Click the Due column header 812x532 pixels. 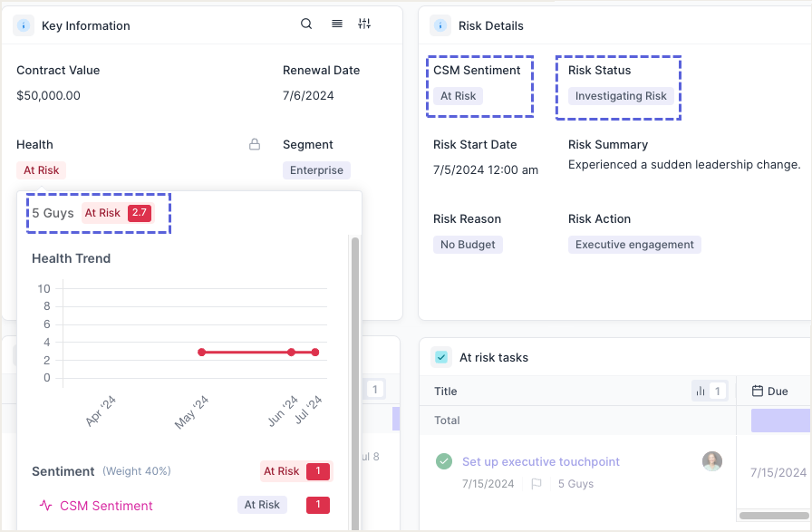[778, 392]
